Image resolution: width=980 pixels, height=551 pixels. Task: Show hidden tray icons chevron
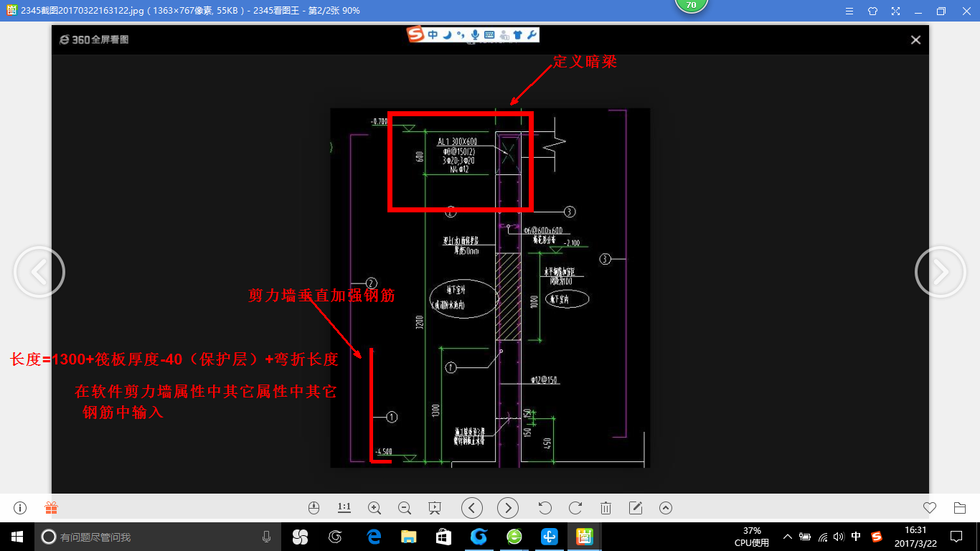click(788, 537)
